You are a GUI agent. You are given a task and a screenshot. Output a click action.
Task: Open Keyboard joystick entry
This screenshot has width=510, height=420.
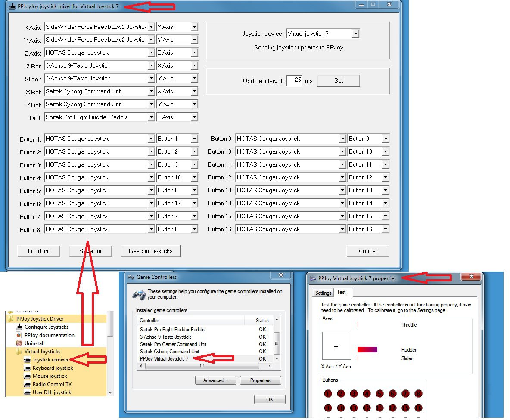click(x=53, y=367)
